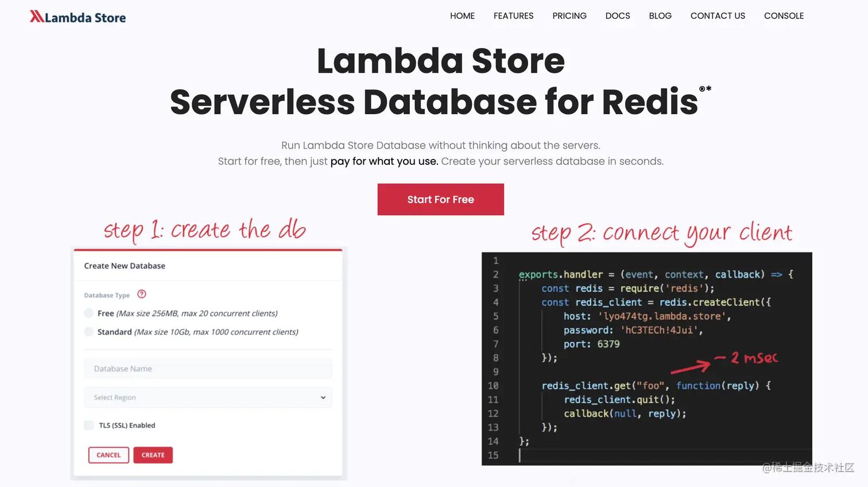Enable the TLS (SSL) checkbox
The height and width of the screenshot is (487, 868).
tap(89, 425)
